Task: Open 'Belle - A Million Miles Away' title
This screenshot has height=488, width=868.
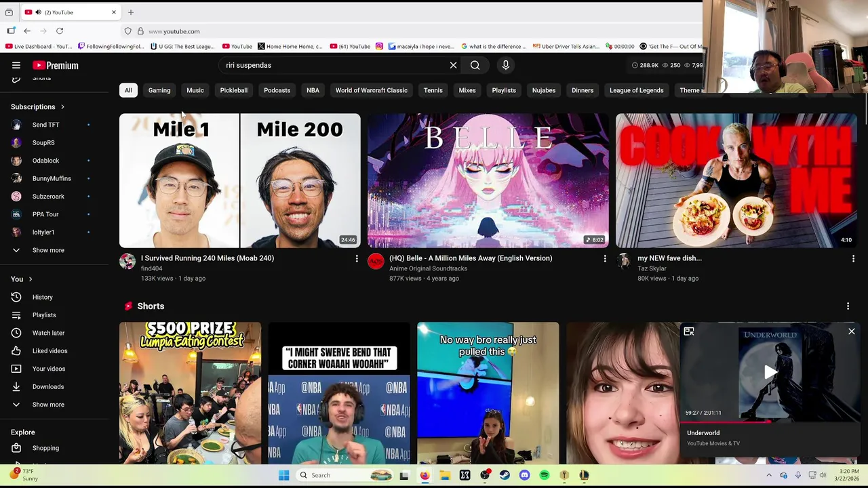Action: (471, 258)
